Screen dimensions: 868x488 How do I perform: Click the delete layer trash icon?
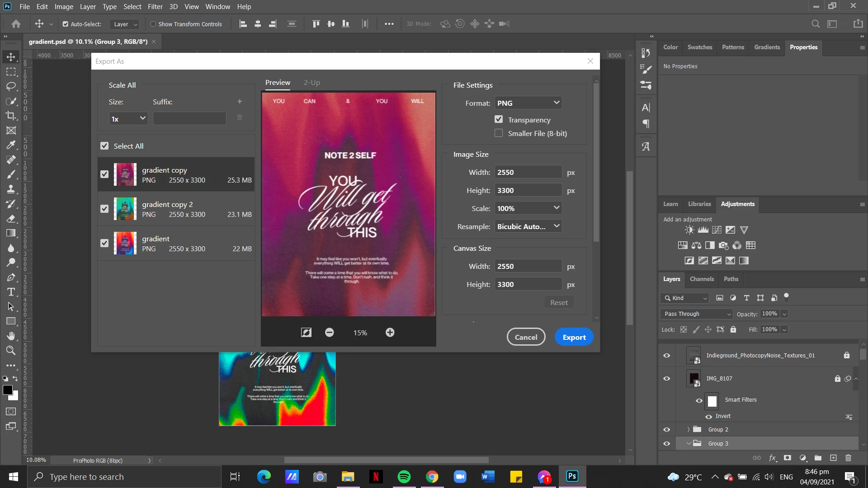coord(848,458)
